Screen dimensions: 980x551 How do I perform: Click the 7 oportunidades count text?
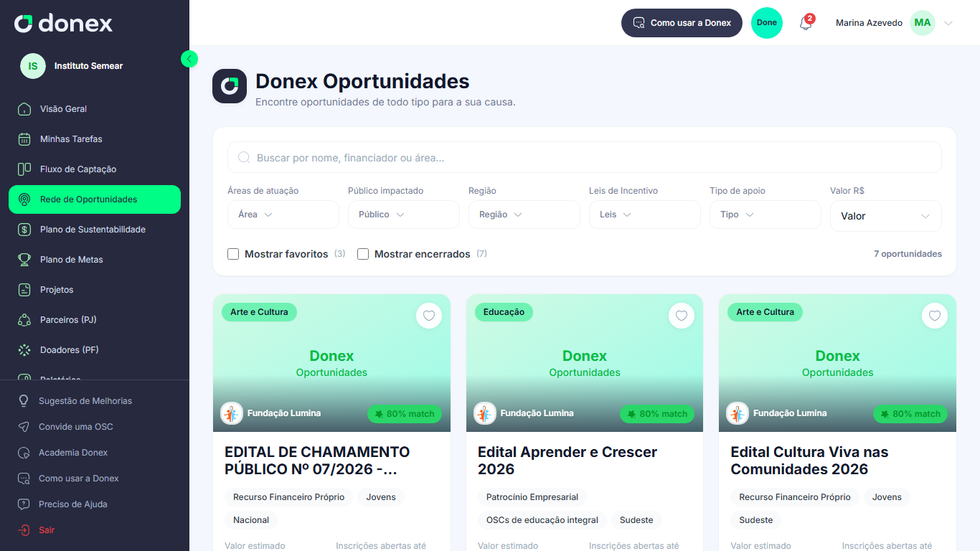point(908,254)
